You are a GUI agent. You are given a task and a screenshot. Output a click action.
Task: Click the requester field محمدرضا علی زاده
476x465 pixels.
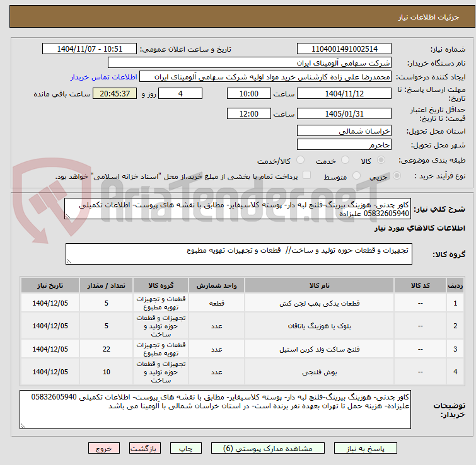pos(265,77)
